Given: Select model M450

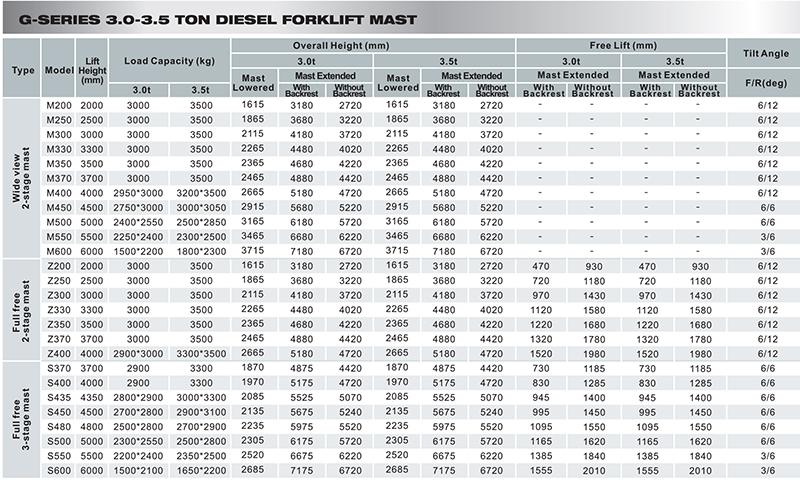Looking at the screenshot, I should pos(59,208).
